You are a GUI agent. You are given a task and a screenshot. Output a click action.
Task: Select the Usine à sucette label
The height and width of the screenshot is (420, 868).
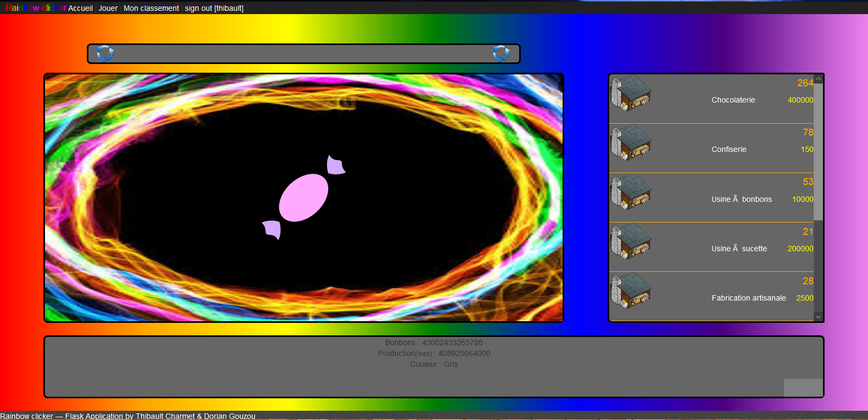(x=739, y=249)
